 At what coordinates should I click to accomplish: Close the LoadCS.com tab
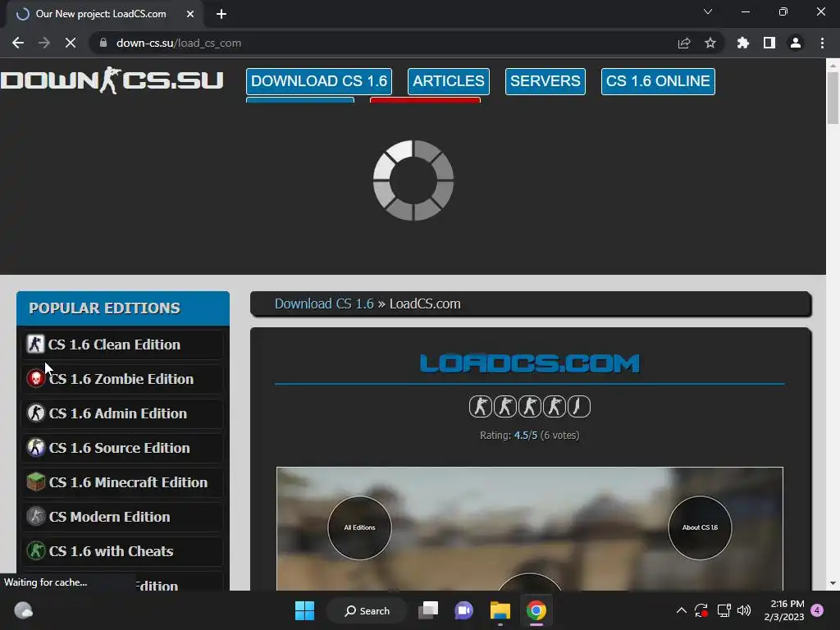[190, 14]
